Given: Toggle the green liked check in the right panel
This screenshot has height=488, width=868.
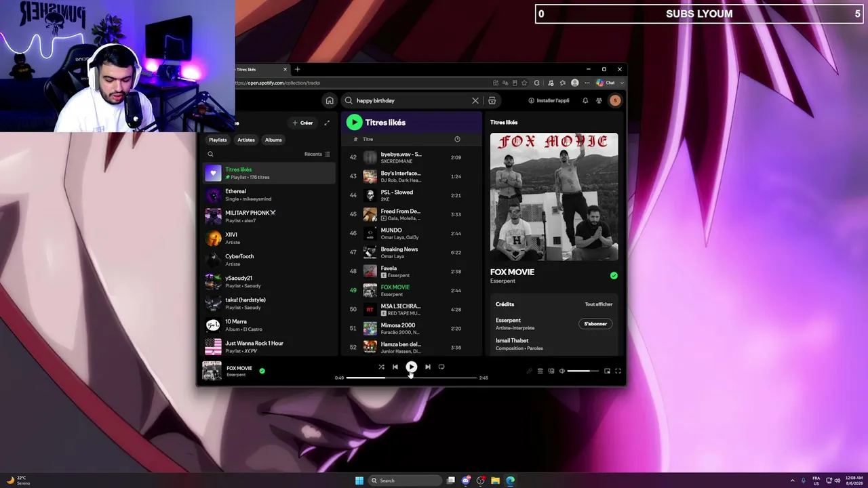Looking at the screenshot, I should coord(614,275).
